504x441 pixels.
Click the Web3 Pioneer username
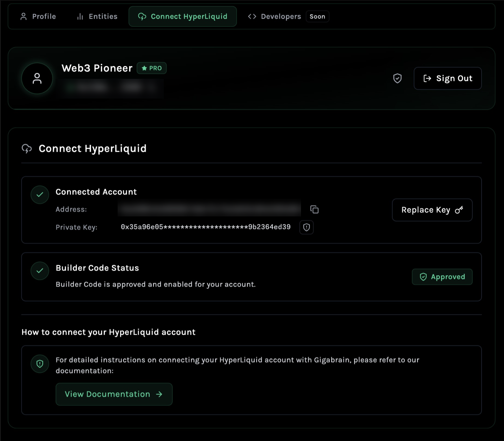click(97, 68)
